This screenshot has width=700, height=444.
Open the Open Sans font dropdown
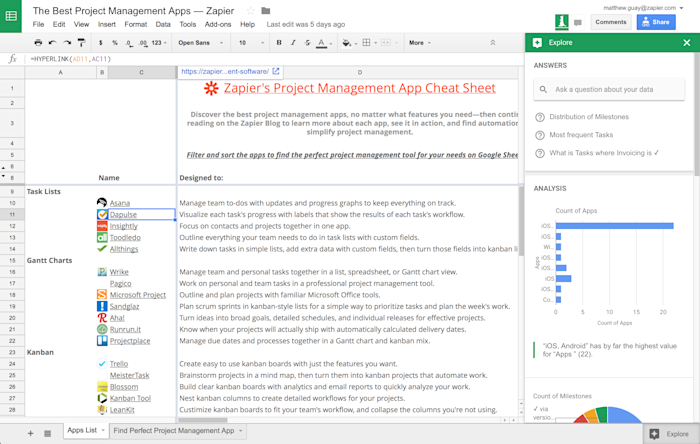pos(200,43)
